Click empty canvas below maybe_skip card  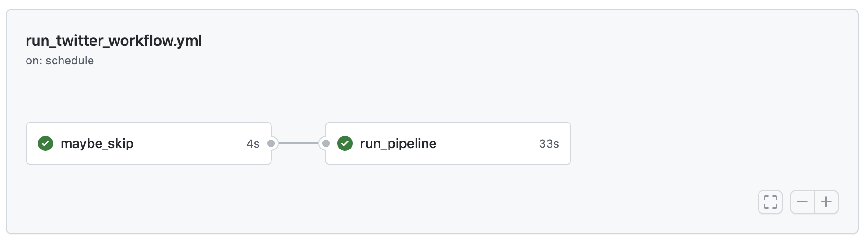pos(142,199)
